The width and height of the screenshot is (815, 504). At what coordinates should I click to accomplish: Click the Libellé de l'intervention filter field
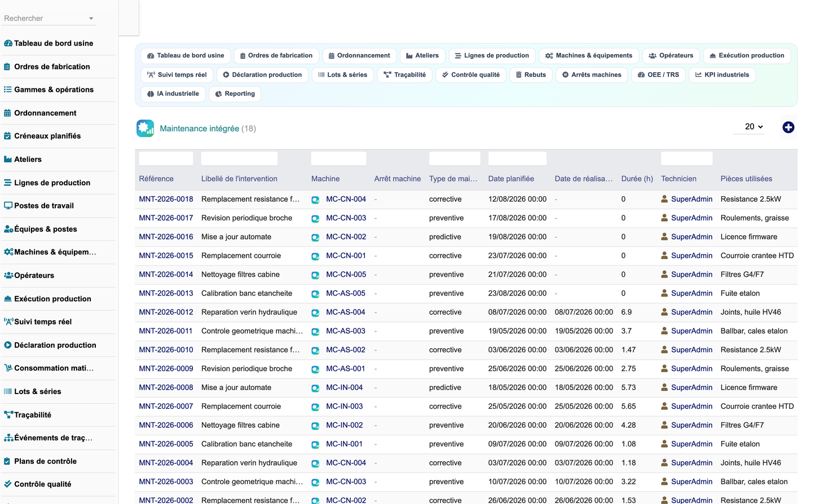point(239,158)
